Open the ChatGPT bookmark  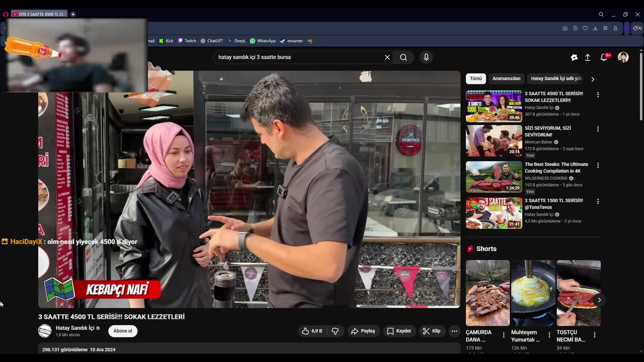pos(211,41)
